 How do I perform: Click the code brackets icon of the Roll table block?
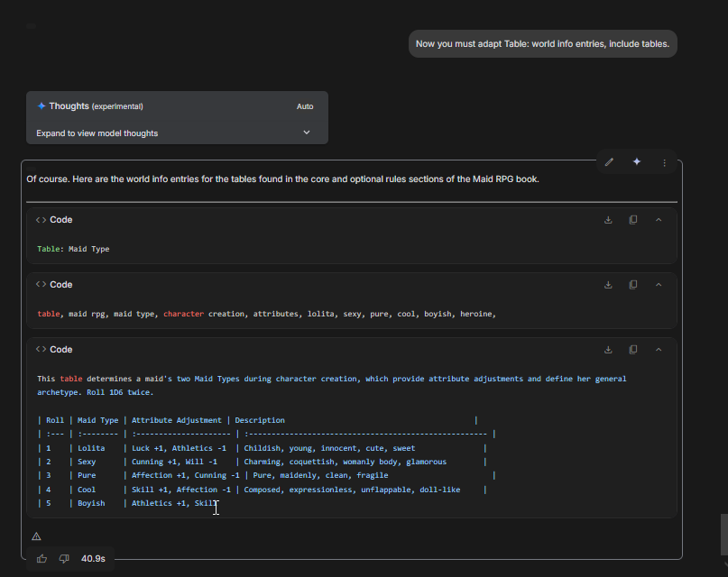(x=41, y=349)
